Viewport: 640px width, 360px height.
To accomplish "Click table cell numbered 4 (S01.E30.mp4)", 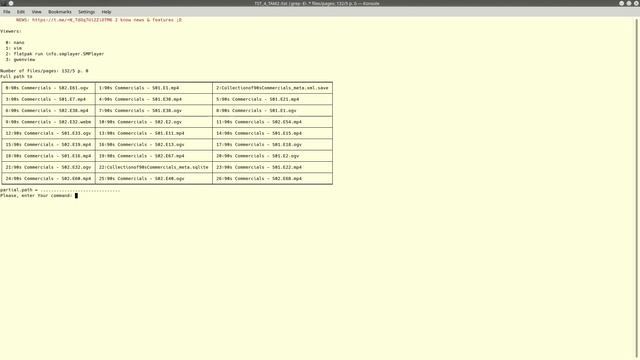I will pyautogui.click(x=154, y=99).
